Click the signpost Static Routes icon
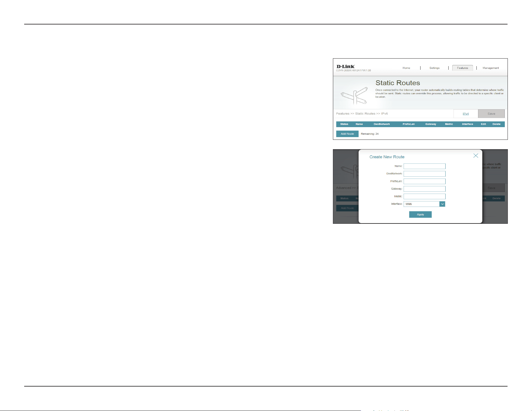This screenshot has height=411, width=532. tap(354, 95)
